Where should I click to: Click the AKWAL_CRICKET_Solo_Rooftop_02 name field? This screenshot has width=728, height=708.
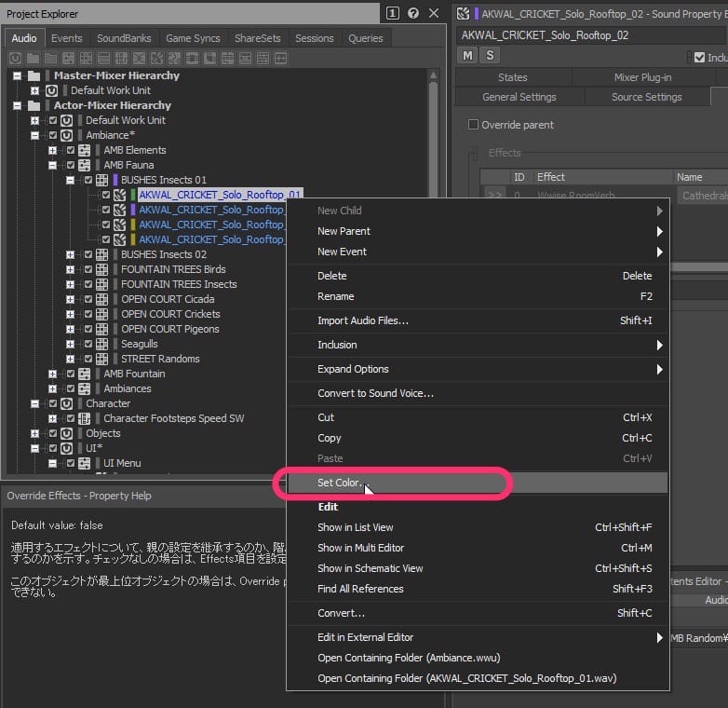[x=592, y=35]
